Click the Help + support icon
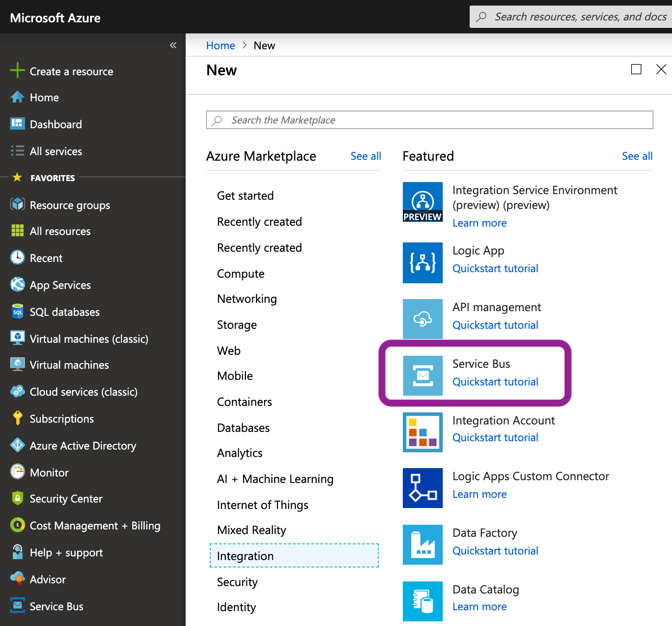Image resolution: width=672 pixels, height=626 pixels. tap(17, 552)
